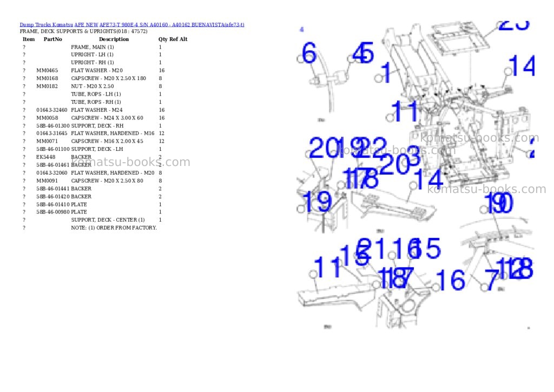
Task: Click part number MM0465
Action: coord(47,71)
